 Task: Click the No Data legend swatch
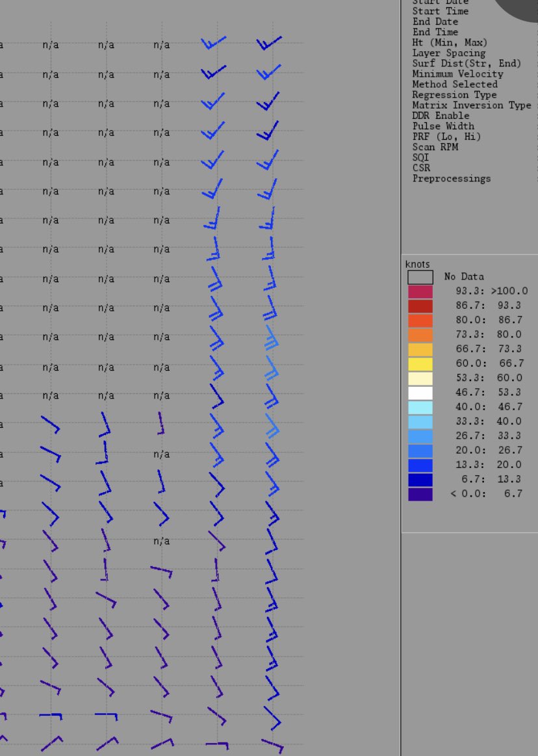[x=420, y=277]
